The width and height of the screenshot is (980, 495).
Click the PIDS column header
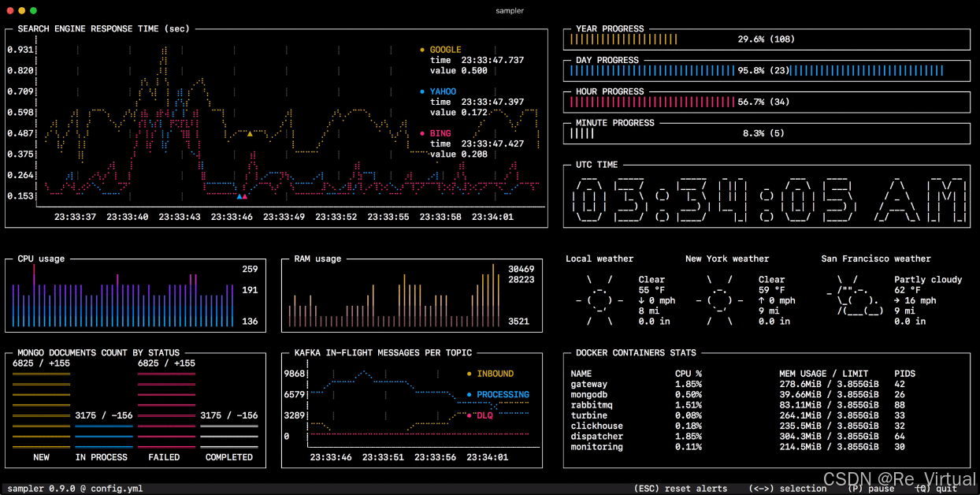tap(905, 374)
